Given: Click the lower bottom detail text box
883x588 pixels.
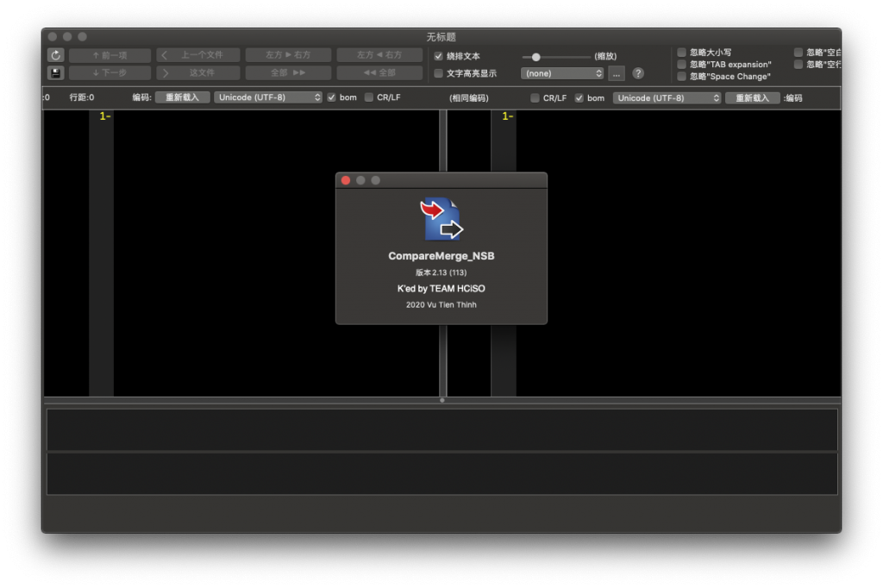Looking at the screenshot, I should [442, 473].
